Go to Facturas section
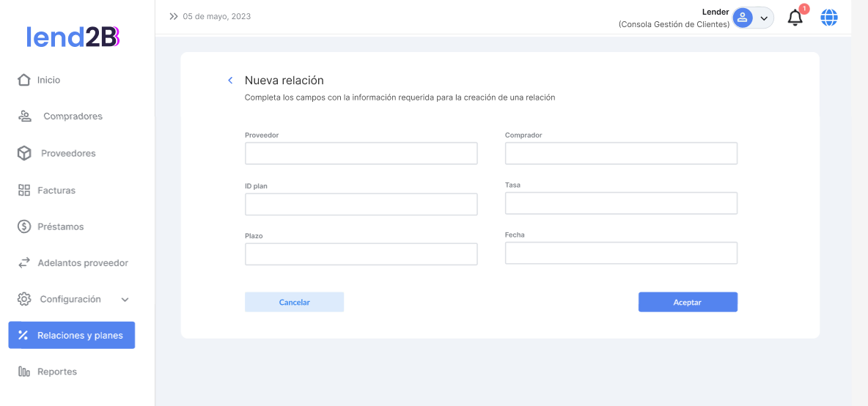 [x=56, y=191]
